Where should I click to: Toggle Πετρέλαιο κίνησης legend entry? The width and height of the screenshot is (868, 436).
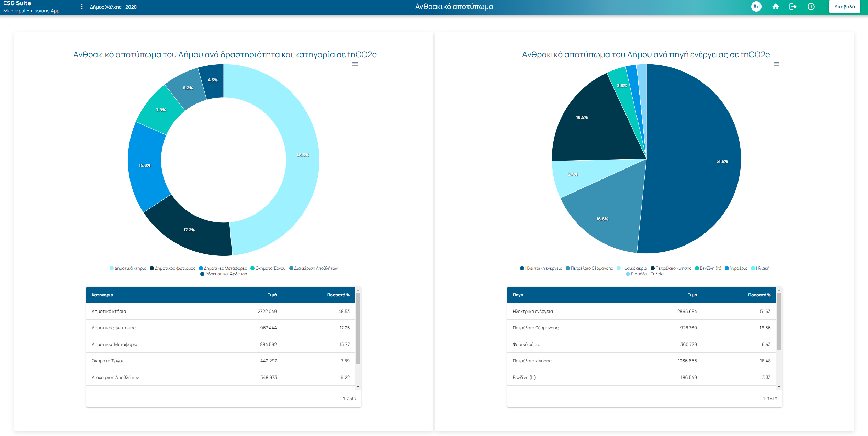click(x=671, y=268)
